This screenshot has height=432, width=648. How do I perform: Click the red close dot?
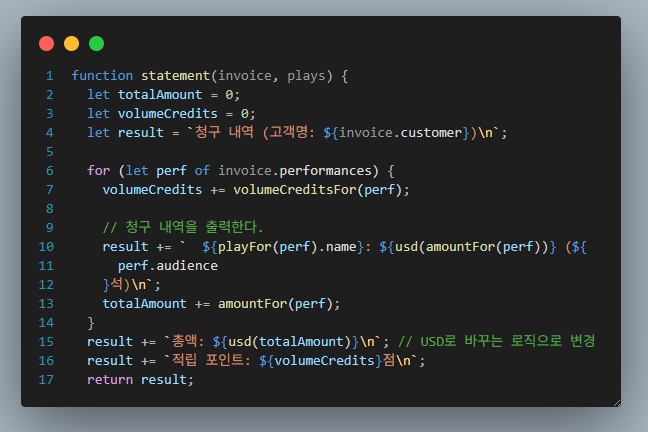[46, 43]
